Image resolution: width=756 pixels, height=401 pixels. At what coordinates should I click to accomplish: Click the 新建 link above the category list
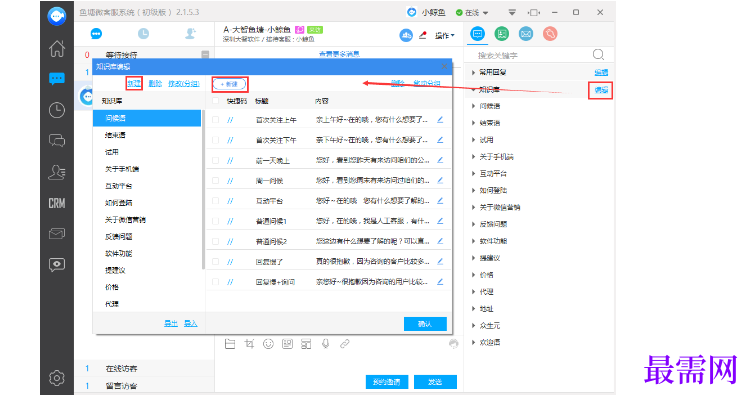[134, 83]
